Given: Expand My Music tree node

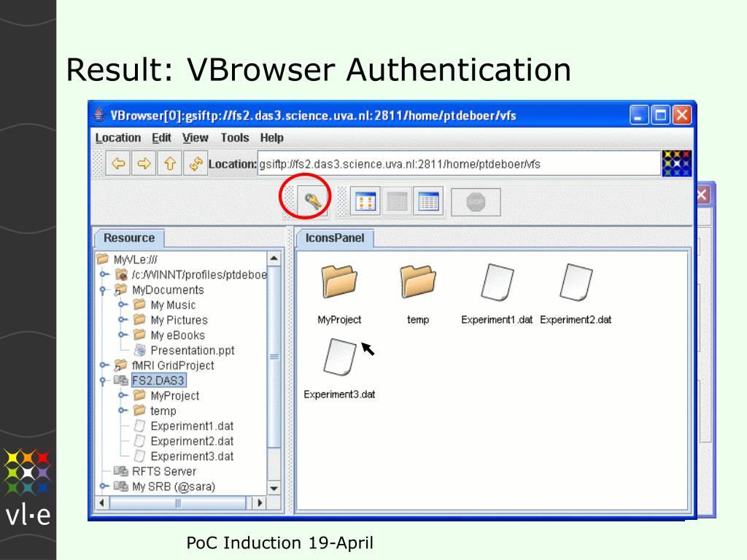Looking at the screenshot, I should click(x=123, y=305).
